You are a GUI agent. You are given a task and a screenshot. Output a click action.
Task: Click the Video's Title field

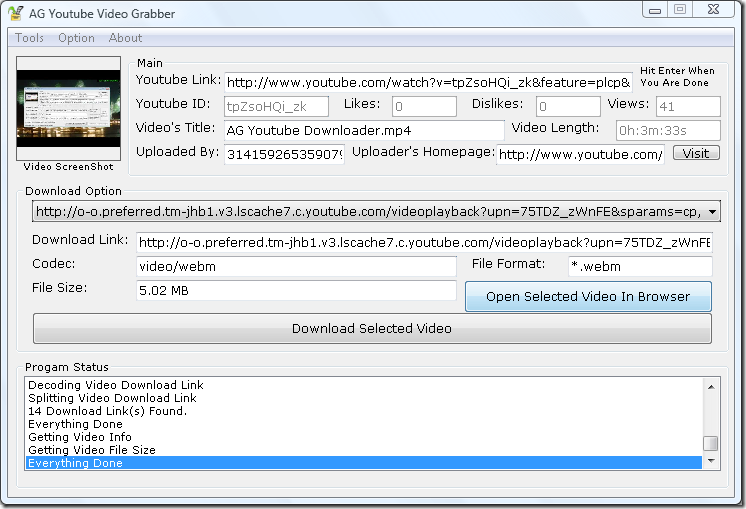coord(364,130)
